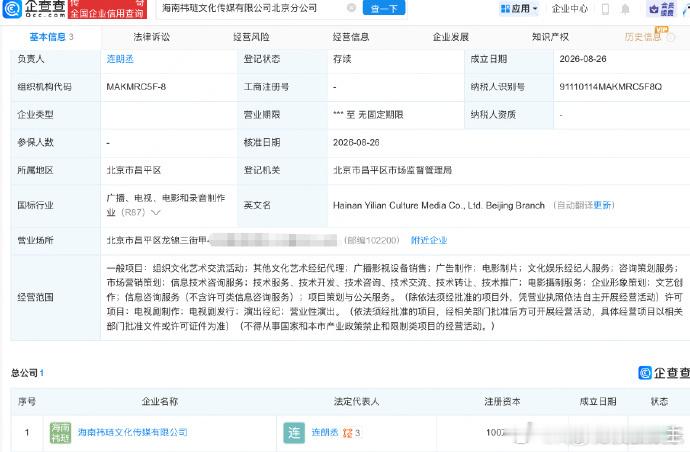Viewport: 690px width, 452px height.
Task: Click the 查一下 search button
Action: point(384,8)
